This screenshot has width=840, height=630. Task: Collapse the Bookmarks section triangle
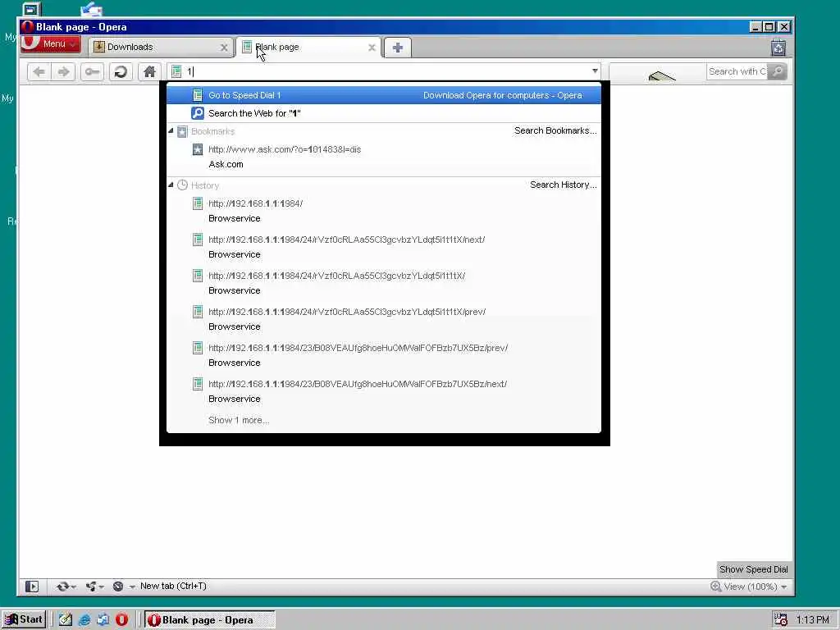(x=171, y=130)
